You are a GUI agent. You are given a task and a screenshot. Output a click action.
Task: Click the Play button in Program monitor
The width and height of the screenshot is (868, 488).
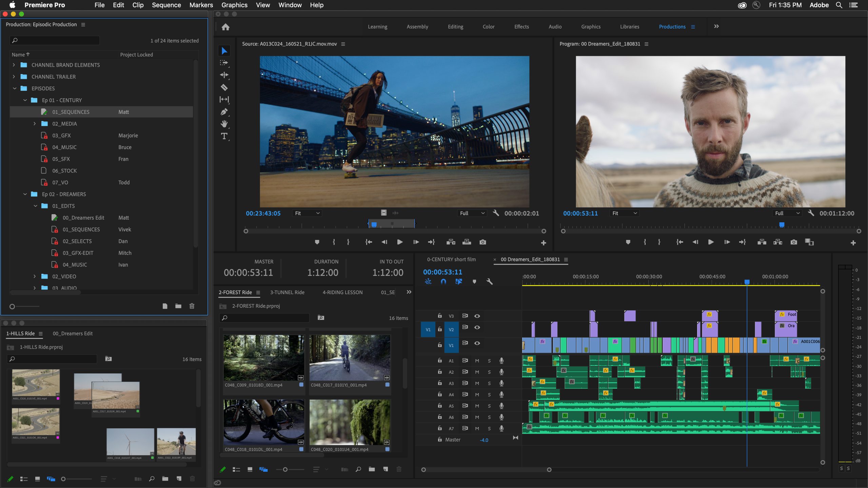(710, 242)
